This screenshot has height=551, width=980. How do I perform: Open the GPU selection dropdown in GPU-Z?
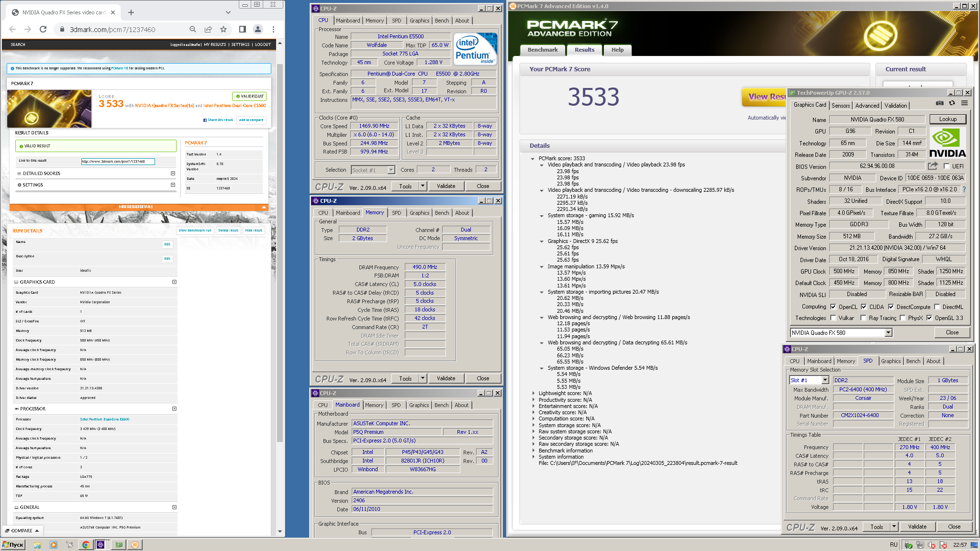[x=888, y=332]
